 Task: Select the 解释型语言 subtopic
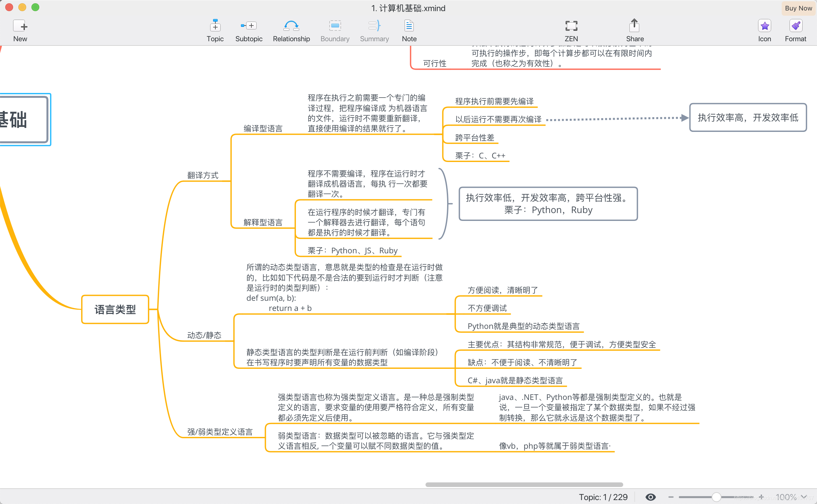pyautogui.click(x=263, y=222)
